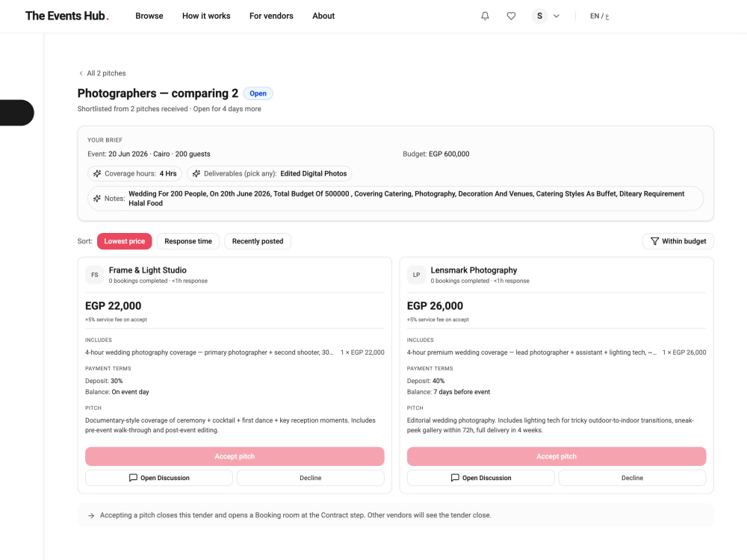Click the Frame & Light Studio FS avatar
Viewport: 747px width, 560px height.
[94, 275]
